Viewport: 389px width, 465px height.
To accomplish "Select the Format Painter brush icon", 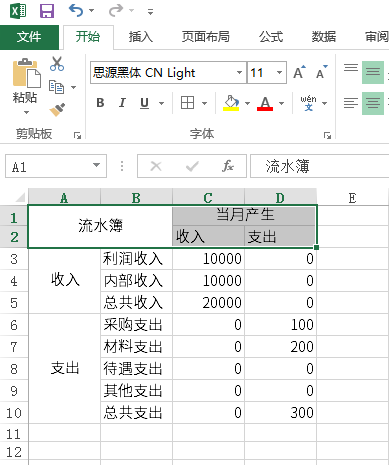I will (x=57, y=110).
